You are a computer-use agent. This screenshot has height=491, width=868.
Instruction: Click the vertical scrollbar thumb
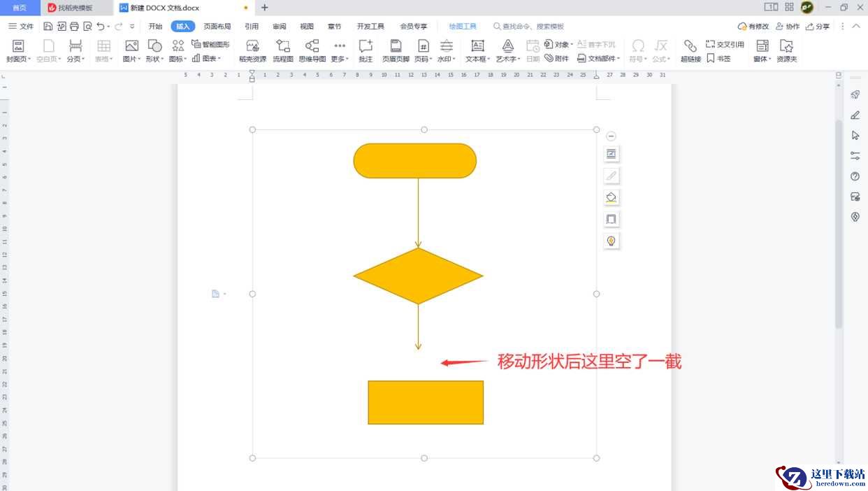tap(839, 224)
